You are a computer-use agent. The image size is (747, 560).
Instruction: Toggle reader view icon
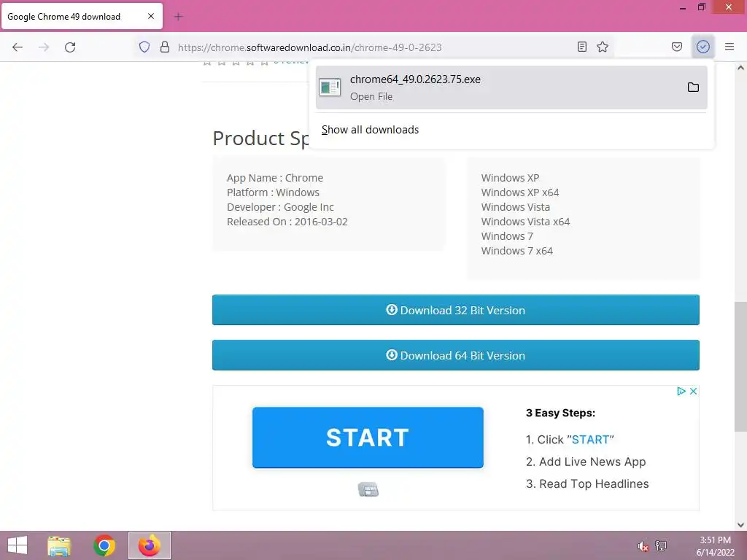(x=581, y=47)
